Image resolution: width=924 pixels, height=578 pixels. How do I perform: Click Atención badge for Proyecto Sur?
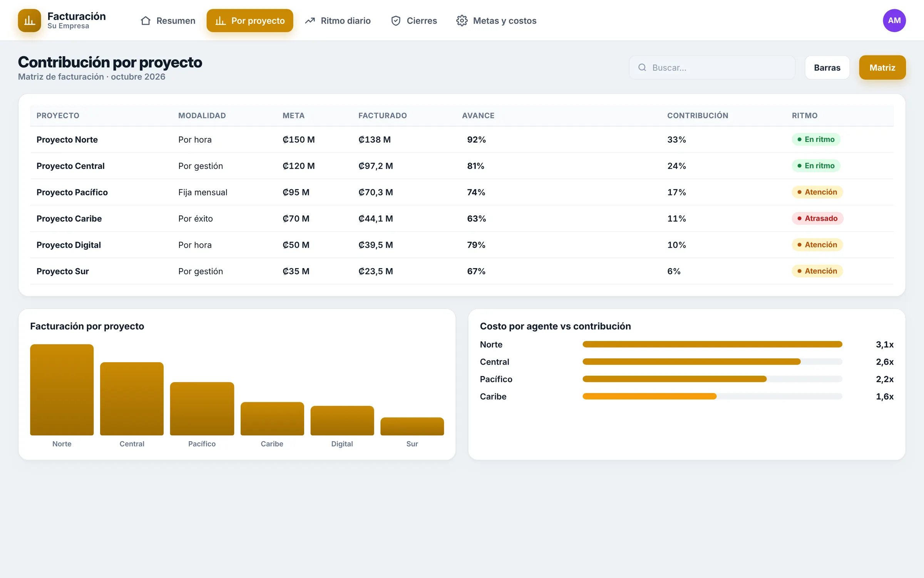[817, 271]
